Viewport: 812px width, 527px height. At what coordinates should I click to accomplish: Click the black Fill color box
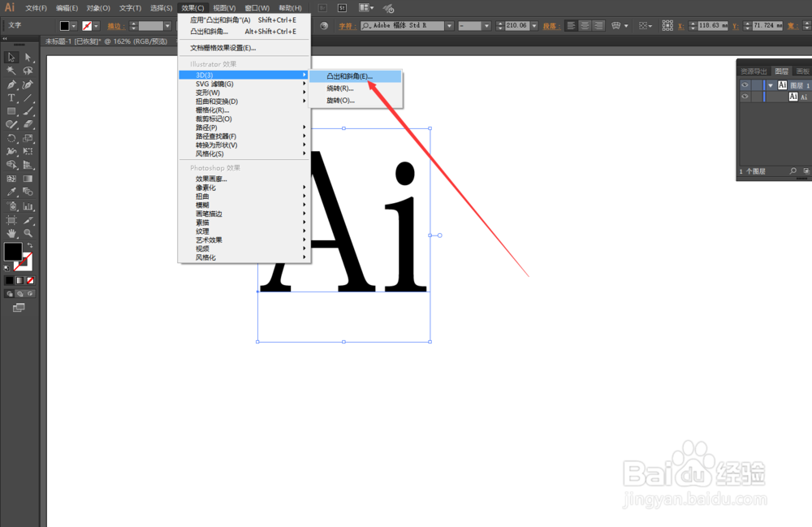pyautogui.click(x=13, y=252)
